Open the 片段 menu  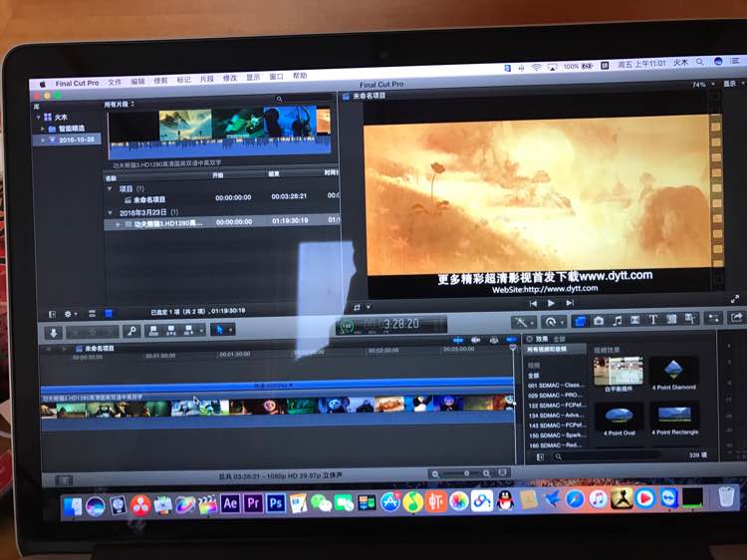206,79
